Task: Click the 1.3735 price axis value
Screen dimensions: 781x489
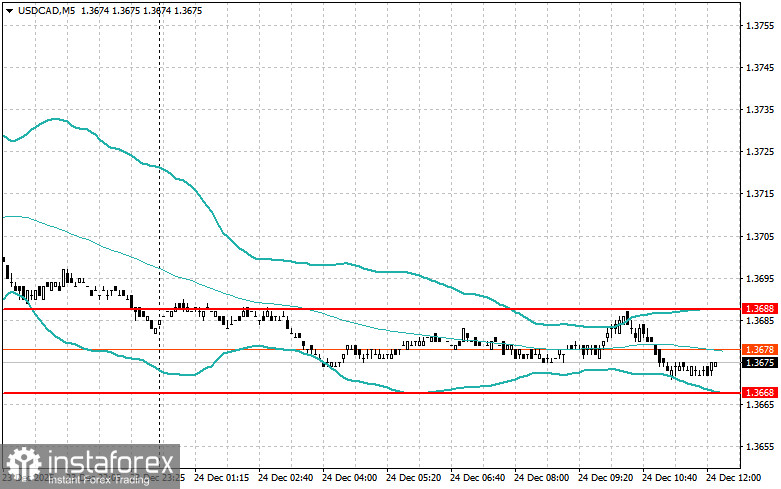Action: pyautogui.click(x=761, y=110)
